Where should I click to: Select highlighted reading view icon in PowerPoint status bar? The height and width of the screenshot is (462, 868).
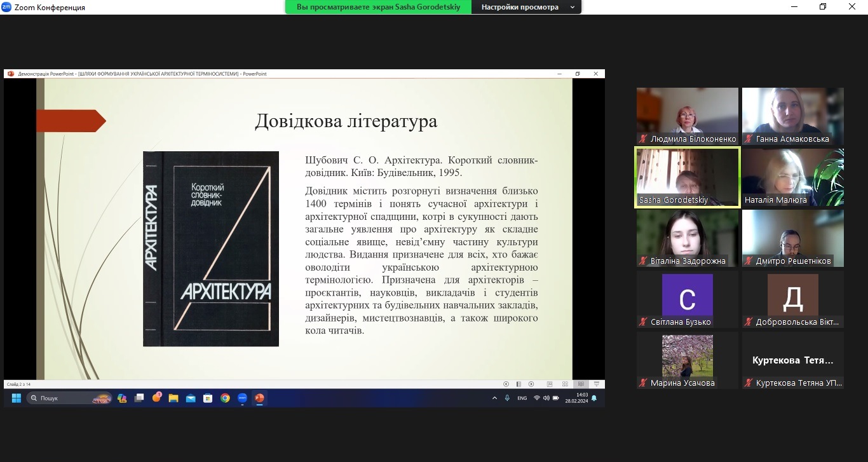click(x=580, y=384)
